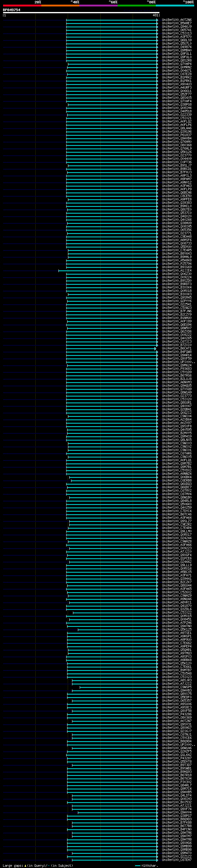Select label UniRef100_Q9FUL0
Screen dimensions: 197x868
coord(176,57)
